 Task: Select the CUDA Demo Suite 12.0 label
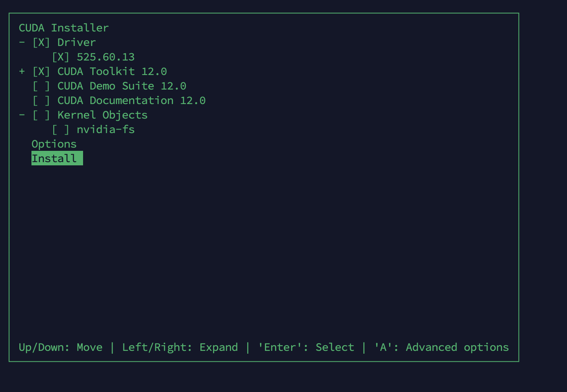click(x=122, y=86)
